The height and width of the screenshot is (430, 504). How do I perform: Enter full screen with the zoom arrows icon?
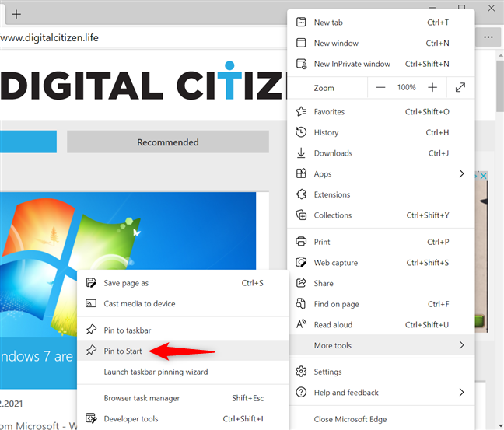pos(460,87)
